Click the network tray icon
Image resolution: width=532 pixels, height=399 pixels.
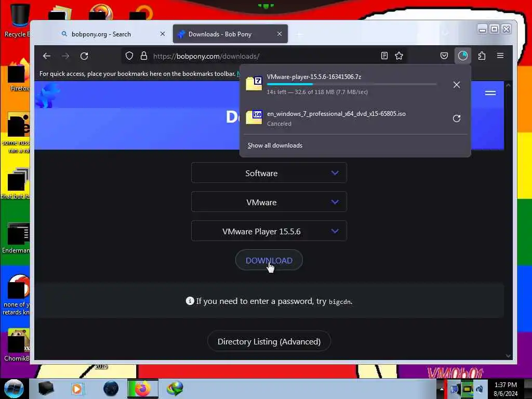click(x=455, y=389)
